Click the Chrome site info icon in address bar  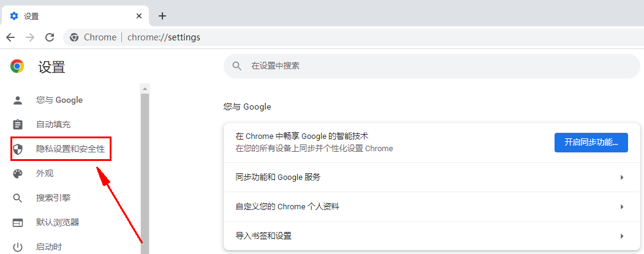(x=74, y=37)
